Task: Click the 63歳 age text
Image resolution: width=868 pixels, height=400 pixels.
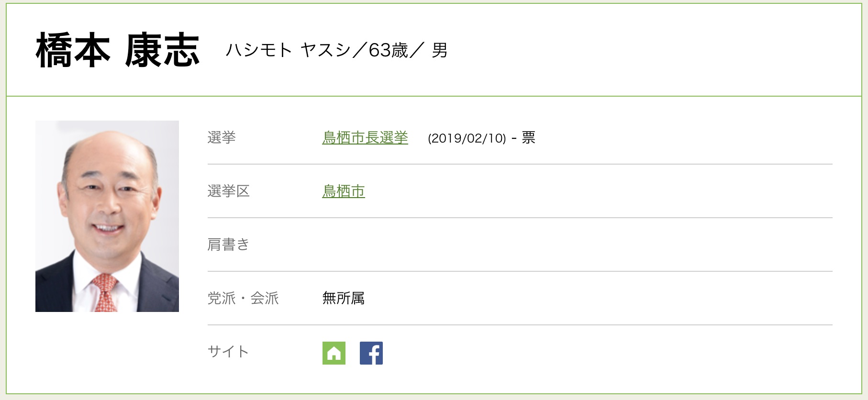Action: 388,50
